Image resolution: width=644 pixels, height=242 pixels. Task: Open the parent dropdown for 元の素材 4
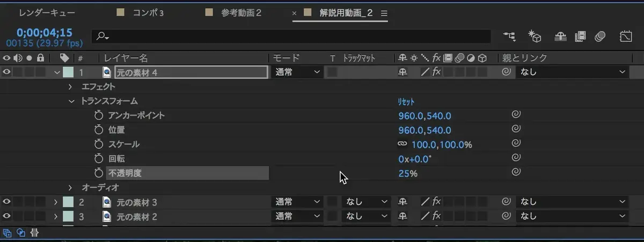tap(572, 72)
